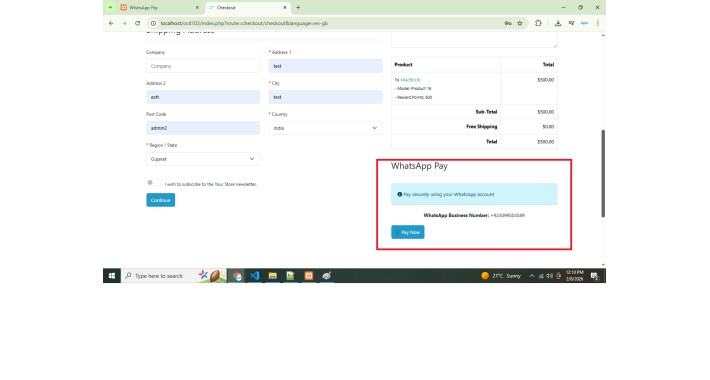Close the WhatsApp Pay tab
Image resolution: width=710 pixels, height=380 pixels.
(197, 8)
